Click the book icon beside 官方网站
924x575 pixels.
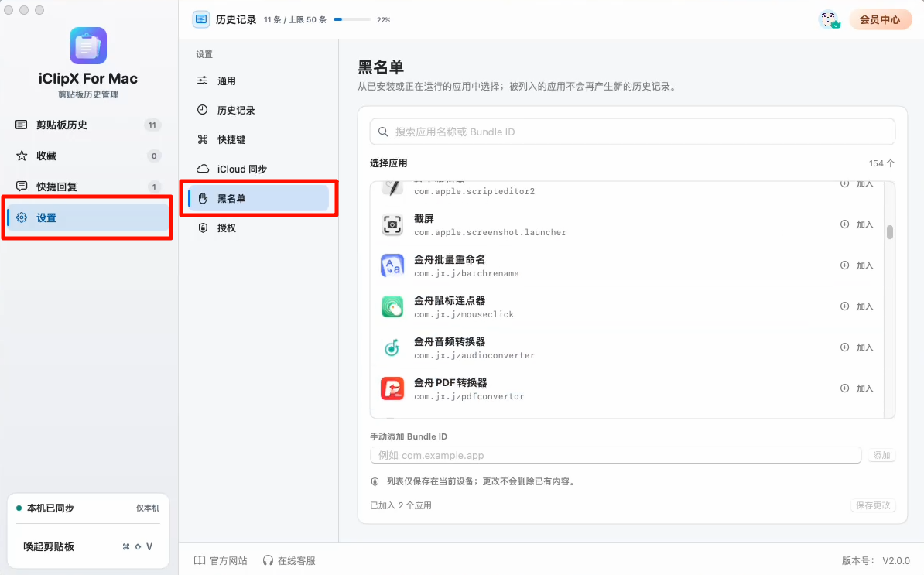pyautogui.click(x=200, y=560)
